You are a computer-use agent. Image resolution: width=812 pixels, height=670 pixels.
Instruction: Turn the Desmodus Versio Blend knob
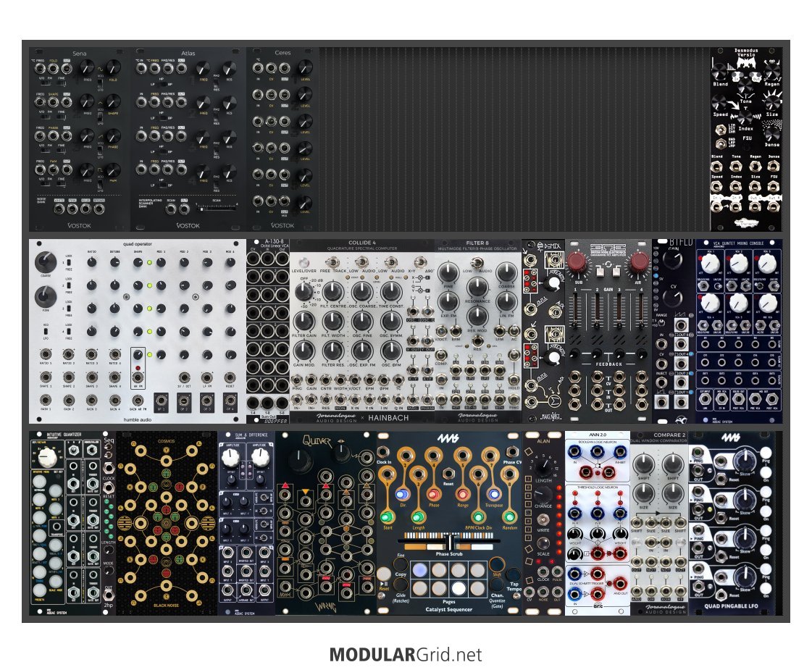pos(719,72)
